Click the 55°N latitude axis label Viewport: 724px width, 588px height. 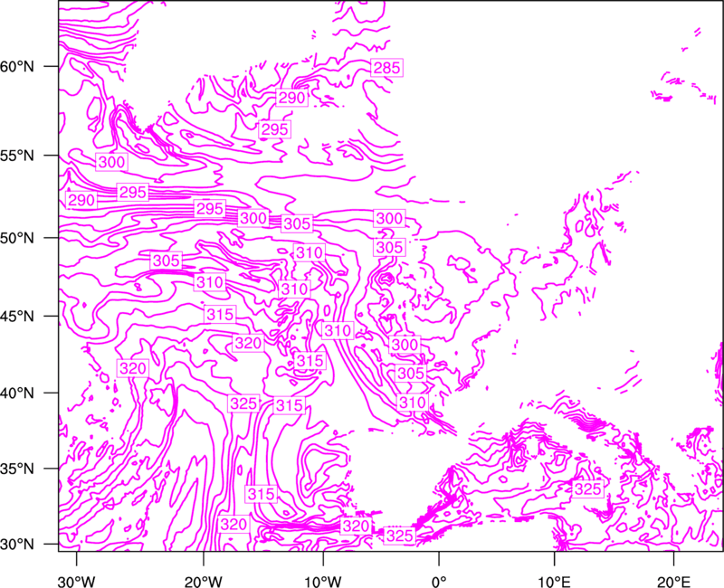coord(17,156)
